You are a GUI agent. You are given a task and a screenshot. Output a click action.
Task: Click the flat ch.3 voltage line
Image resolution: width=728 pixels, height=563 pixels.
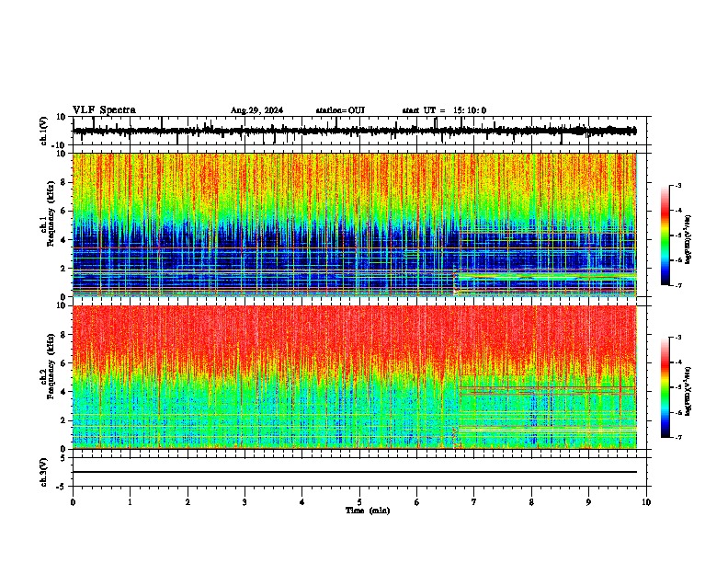[x=355, y=472]
